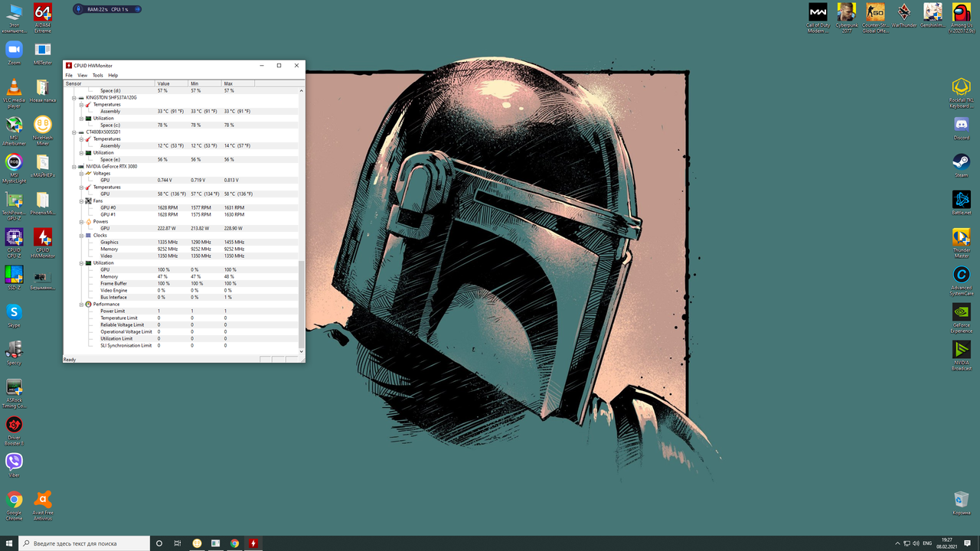Screen dimensions: 980x551
Task: Open the Zoom desktop shortcut
Action: pyautogui.click(x=14, y=54)
